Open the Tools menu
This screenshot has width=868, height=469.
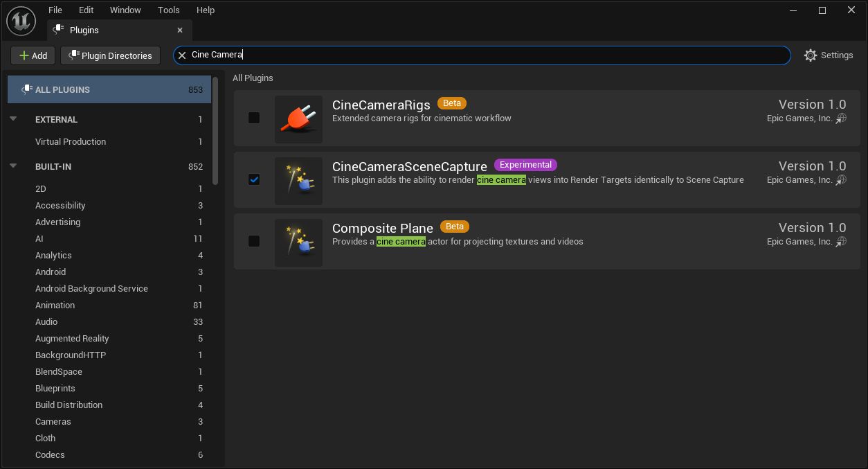(x=168, y=10)
